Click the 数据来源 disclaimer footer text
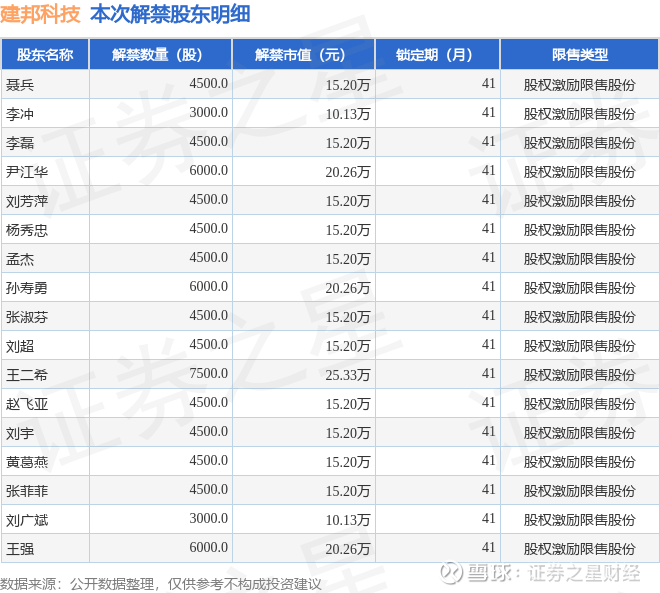 tap(161, 584)
